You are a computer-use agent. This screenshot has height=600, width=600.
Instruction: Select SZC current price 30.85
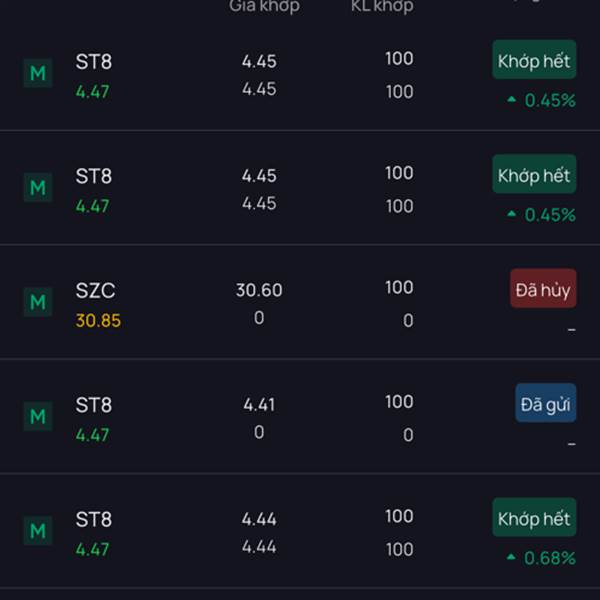pyautogui.click(x=98, y=321)
